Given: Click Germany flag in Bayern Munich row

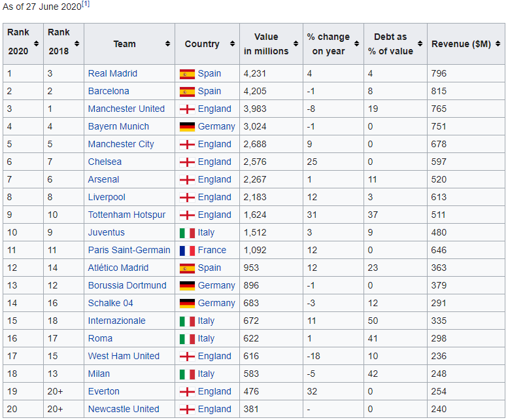Looking at the screenshot, I should pos(187,127).
